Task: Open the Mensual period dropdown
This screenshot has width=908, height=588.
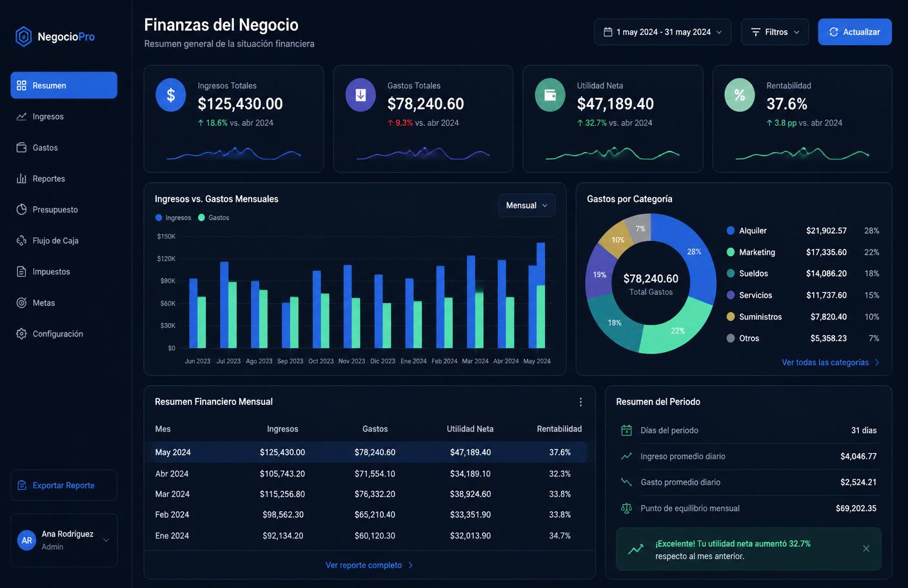Action: (x=526, y=205)
